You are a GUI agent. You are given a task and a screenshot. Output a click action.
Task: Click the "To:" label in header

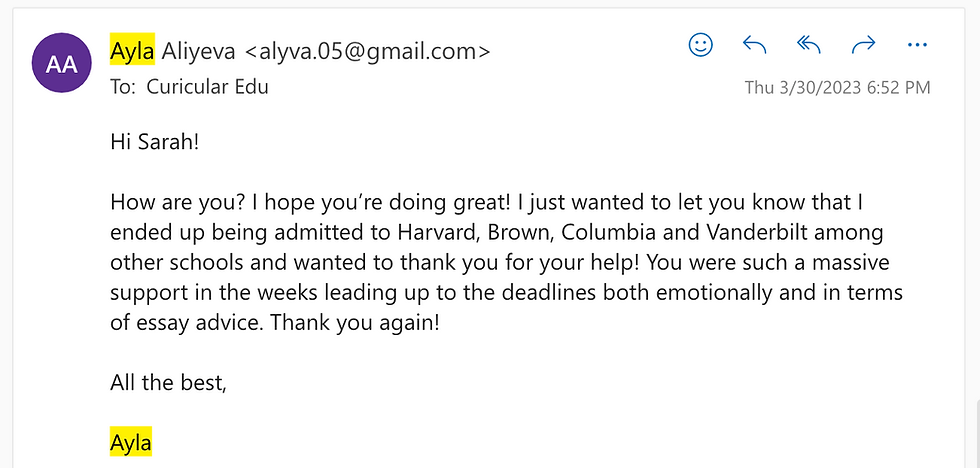(x=122, y=86)
